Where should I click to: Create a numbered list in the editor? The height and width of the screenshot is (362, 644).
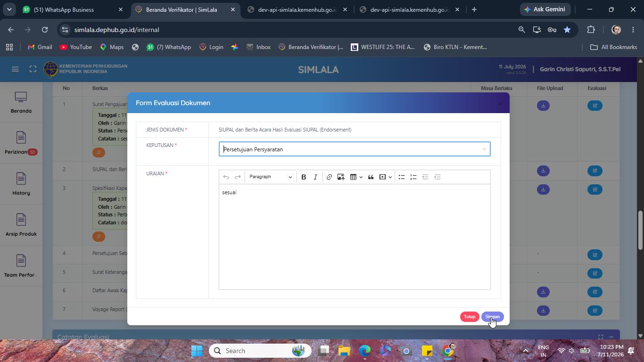pyautogui.click(x=413, y=177)
